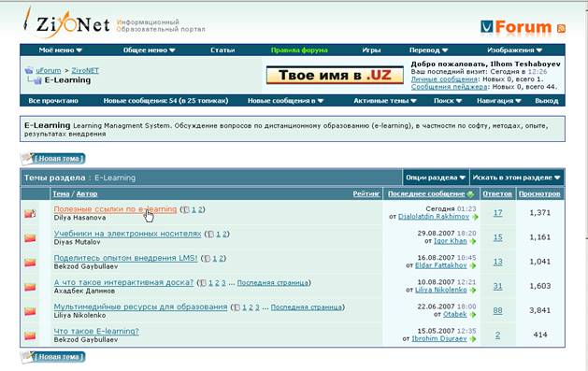Open reply count 31 link

tap(497, 286)
